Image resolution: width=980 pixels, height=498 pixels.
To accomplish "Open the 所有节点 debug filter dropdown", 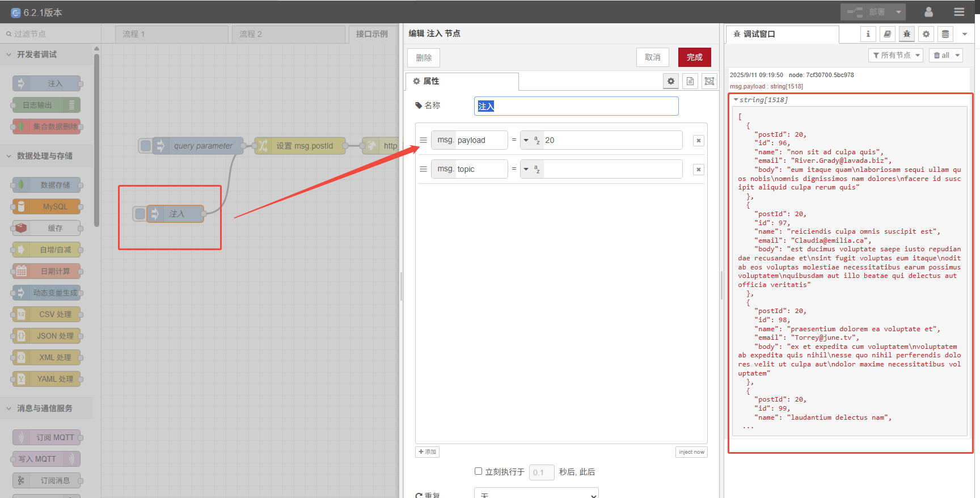I will (x=895, y=55).
